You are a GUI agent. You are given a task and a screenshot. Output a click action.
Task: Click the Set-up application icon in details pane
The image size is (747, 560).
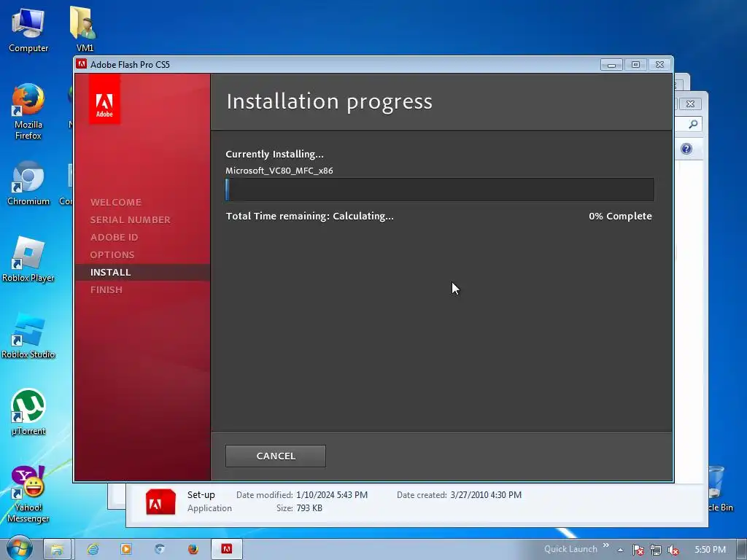(160, 502)
